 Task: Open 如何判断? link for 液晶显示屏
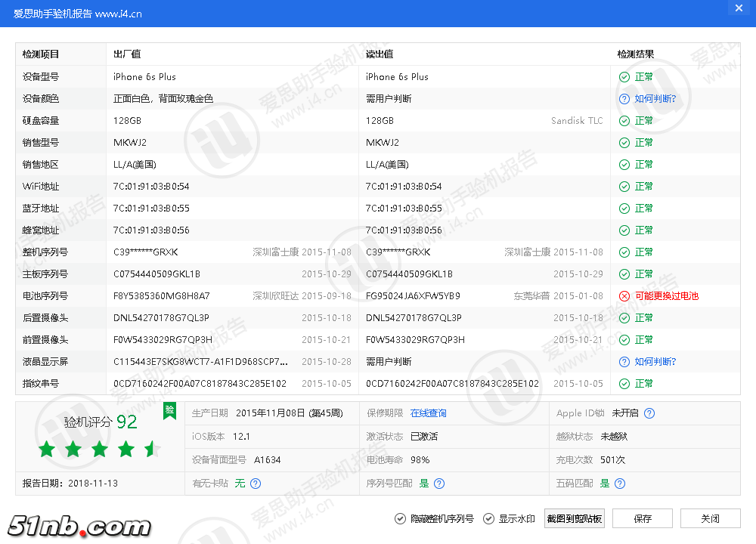(x=655, y=362)
